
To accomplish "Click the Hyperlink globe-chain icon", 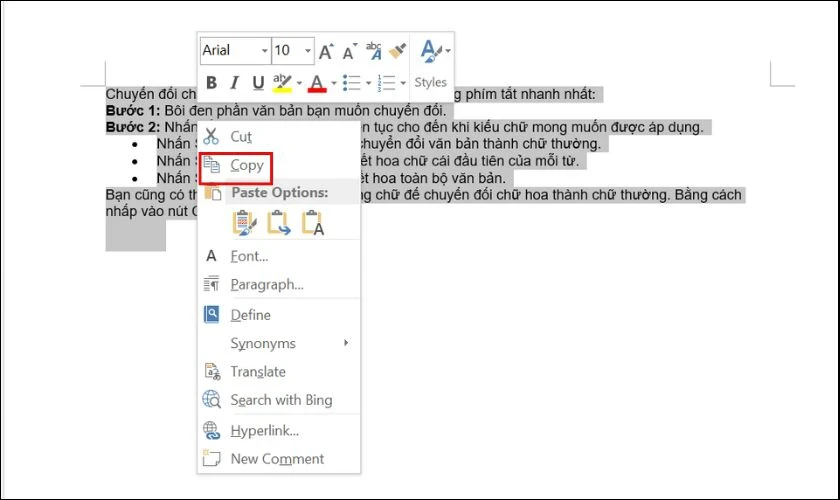I will pyautogui.click(x=212, y=430).
